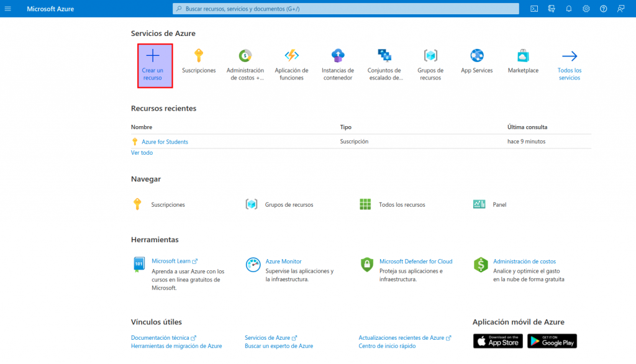This screenshot has width=636, height=364.
Task: Click the Panel dashboard icon
Action: (479, 204)
